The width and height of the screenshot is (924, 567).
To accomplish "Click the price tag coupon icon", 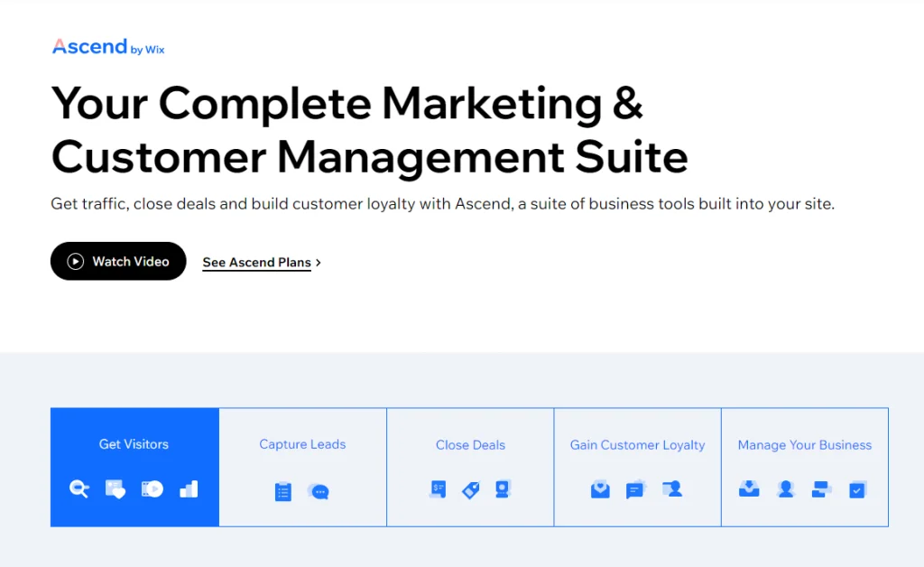I will click(x=470, y=490).
